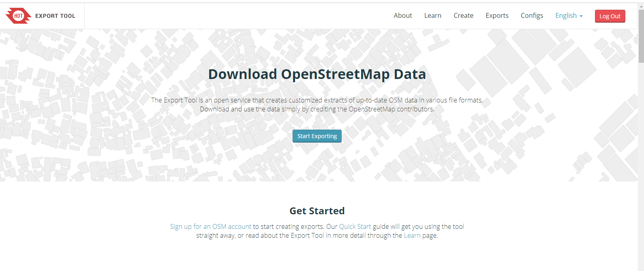Viewport: 644px width, 271px height.
Task: Click the Learn link in Get Started text
Action: pos(412,235)
